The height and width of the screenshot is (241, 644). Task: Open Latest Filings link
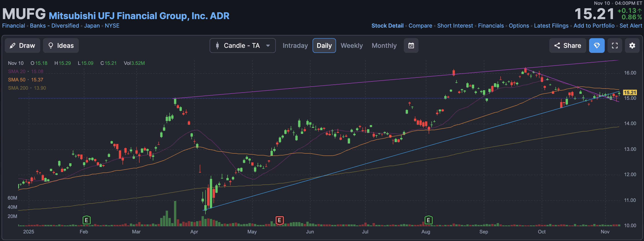[x=551, y=26]
